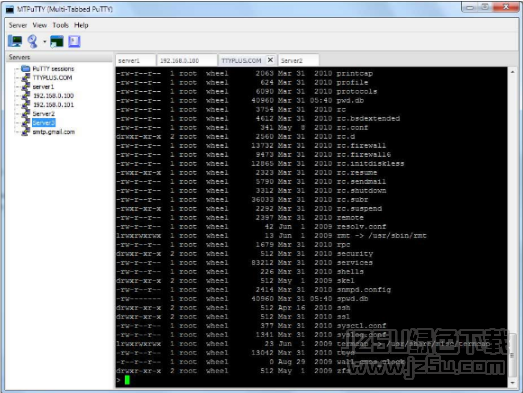This screenshot has width=523, height=393.
Task: Click the purple window toolbar icon
Action: click(x=74, y=41)
